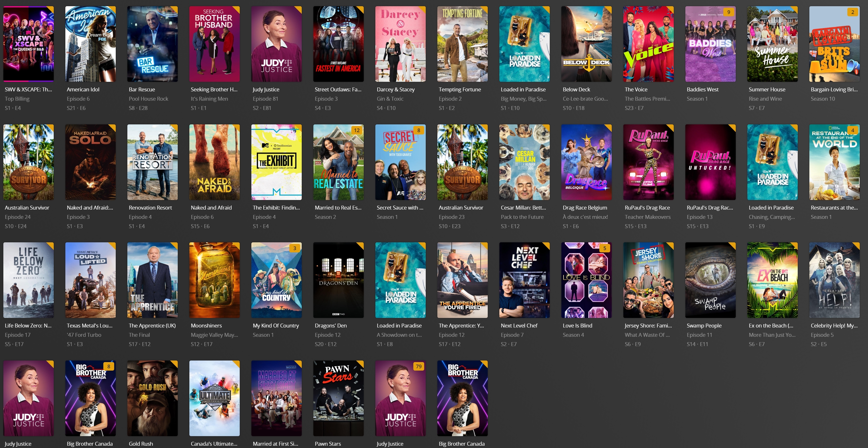Click 'Episode 81' under Judy Justice
The width and height of the screenshot is (868, 448).
(x=265, y=99)
